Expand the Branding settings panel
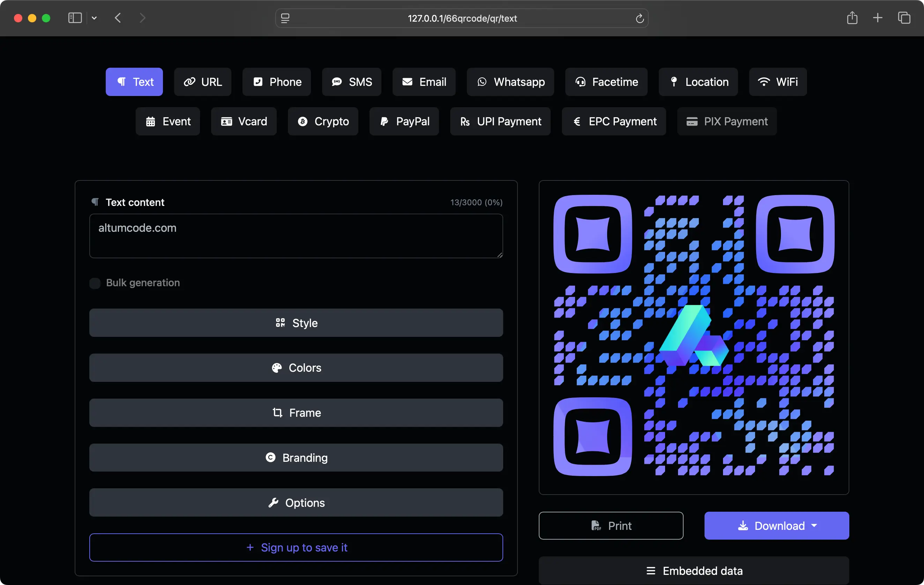 296,458
